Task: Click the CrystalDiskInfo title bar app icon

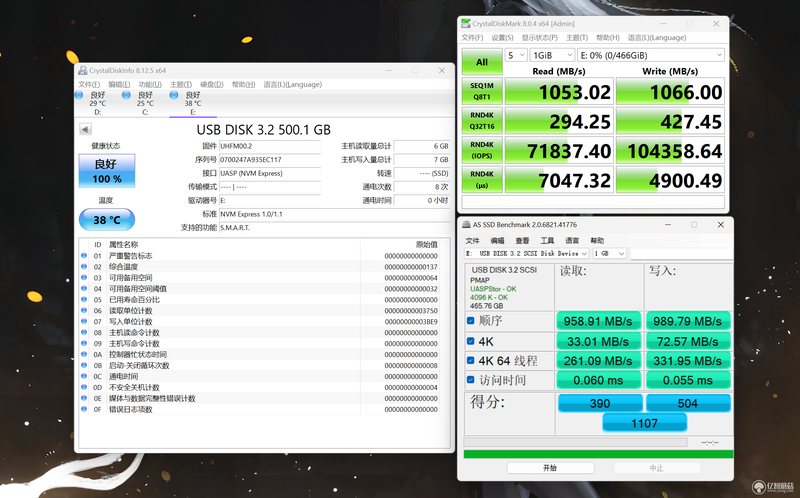Action: click(83, 70)
